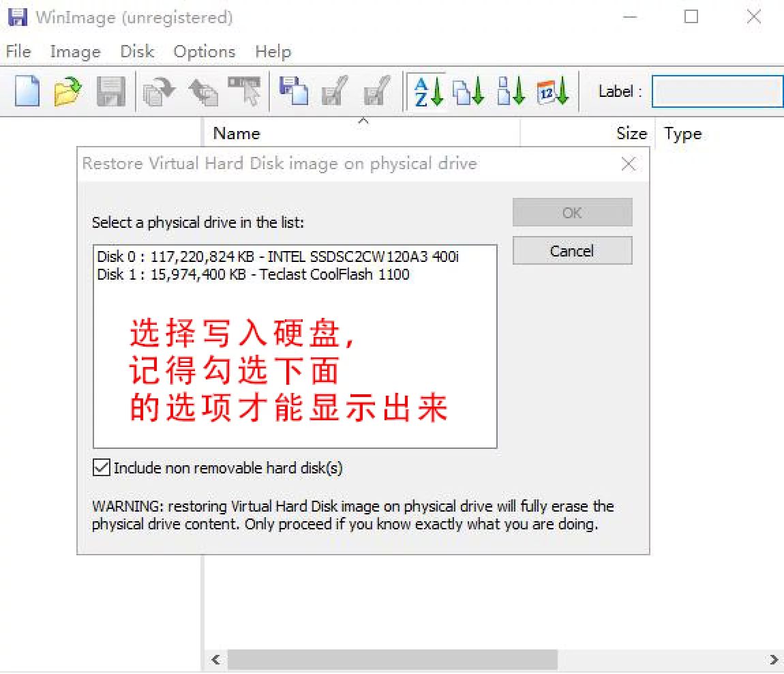
Task: Open the Help menu
Action: 272,51
